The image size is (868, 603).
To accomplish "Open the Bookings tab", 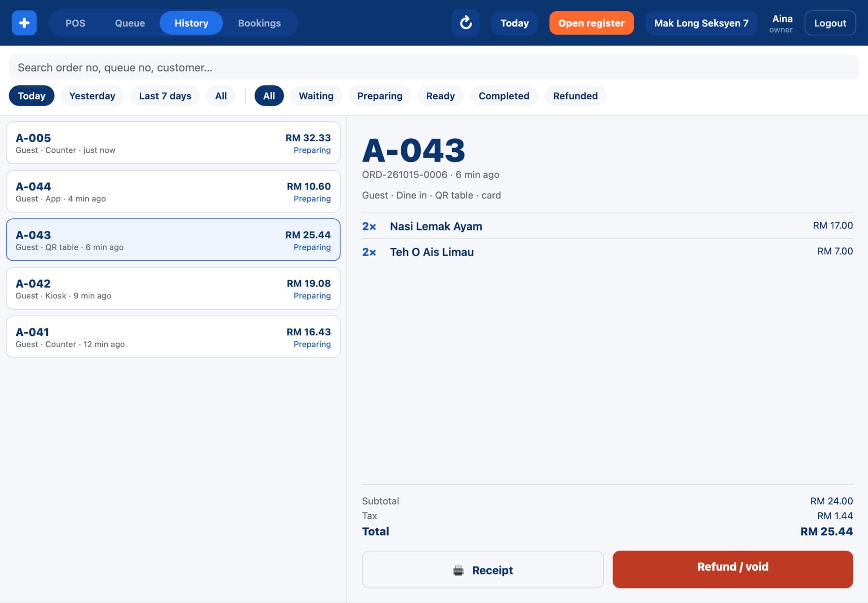I will tap(259, 23).
